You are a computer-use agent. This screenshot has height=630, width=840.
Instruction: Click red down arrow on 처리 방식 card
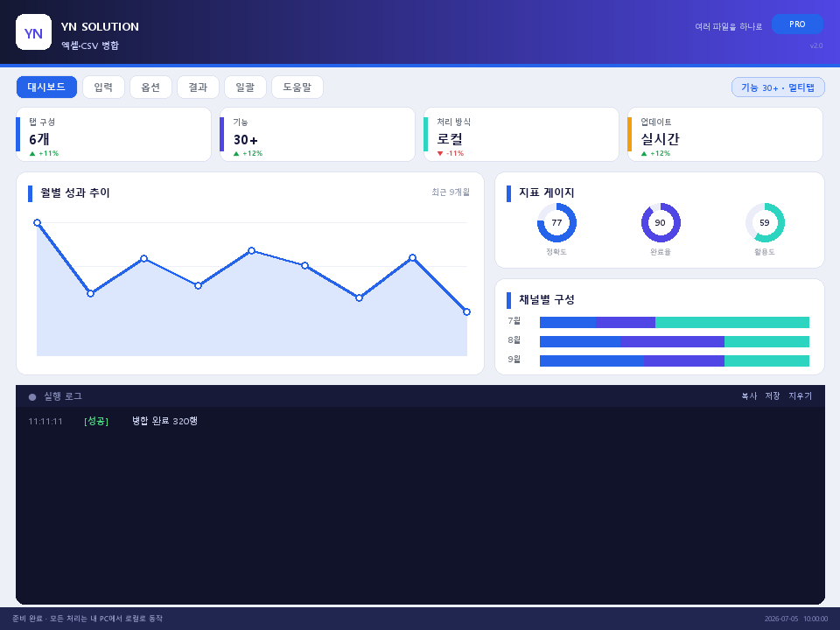click(440, 154)
